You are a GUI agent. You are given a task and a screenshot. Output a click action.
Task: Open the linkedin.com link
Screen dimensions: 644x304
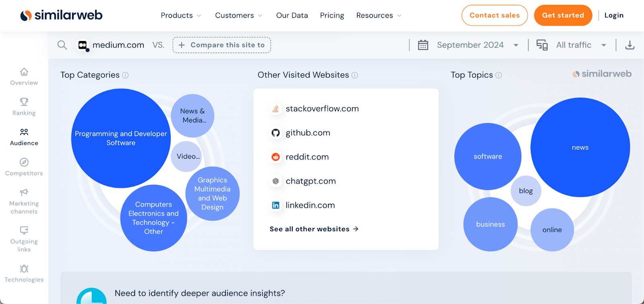pos(310,205)
